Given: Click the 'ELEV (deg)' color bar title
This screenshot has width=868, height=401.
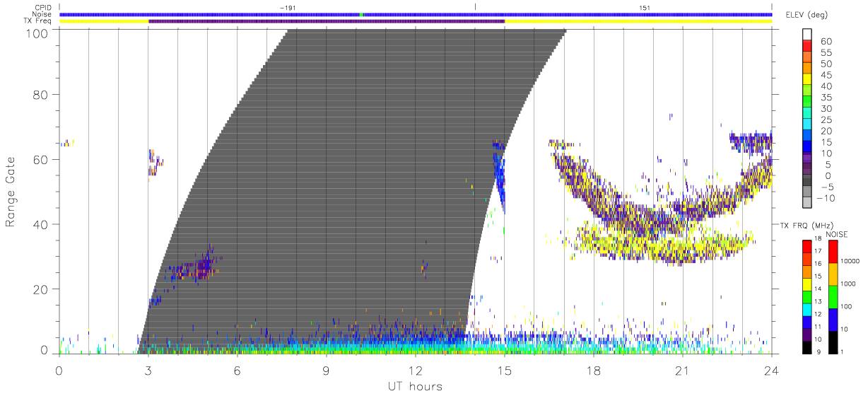Looking at the screenshot, I should coord(806,15).
